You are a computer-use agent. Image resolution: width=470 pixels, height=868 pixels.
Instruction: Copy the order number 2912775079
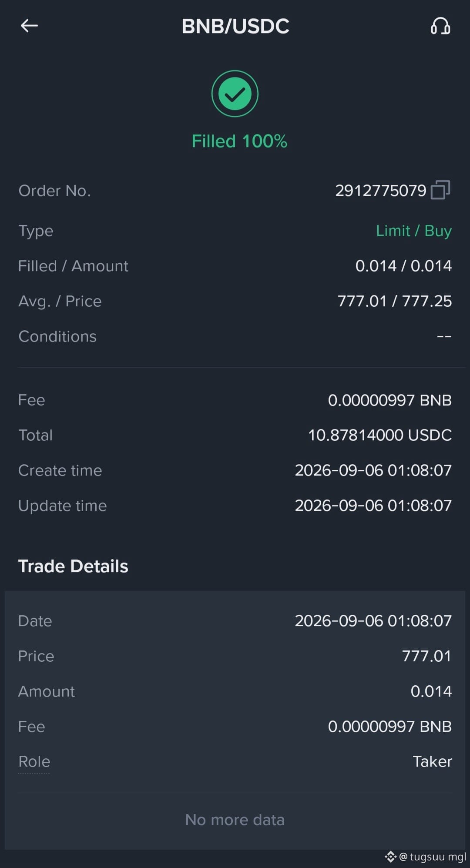440,190
